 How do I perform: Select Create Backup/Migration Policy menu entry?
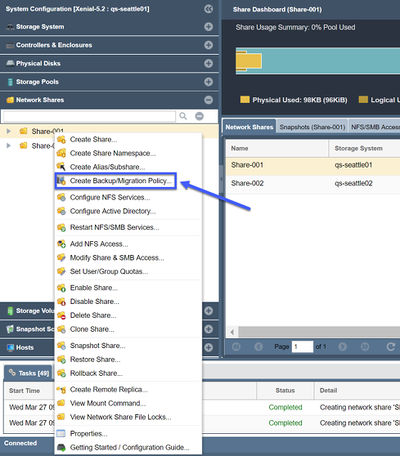point(116,181)
